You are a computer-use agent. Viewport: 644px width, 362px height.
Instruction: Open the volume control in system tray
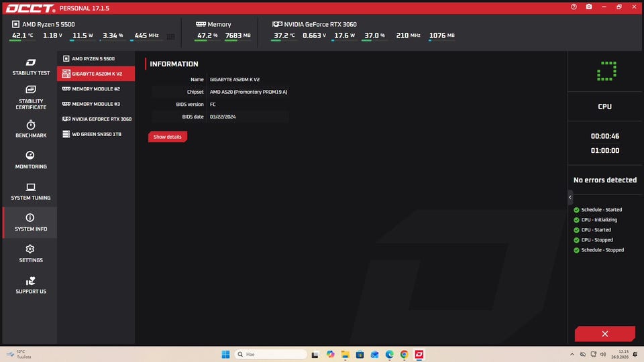click(x=603, y=354)
